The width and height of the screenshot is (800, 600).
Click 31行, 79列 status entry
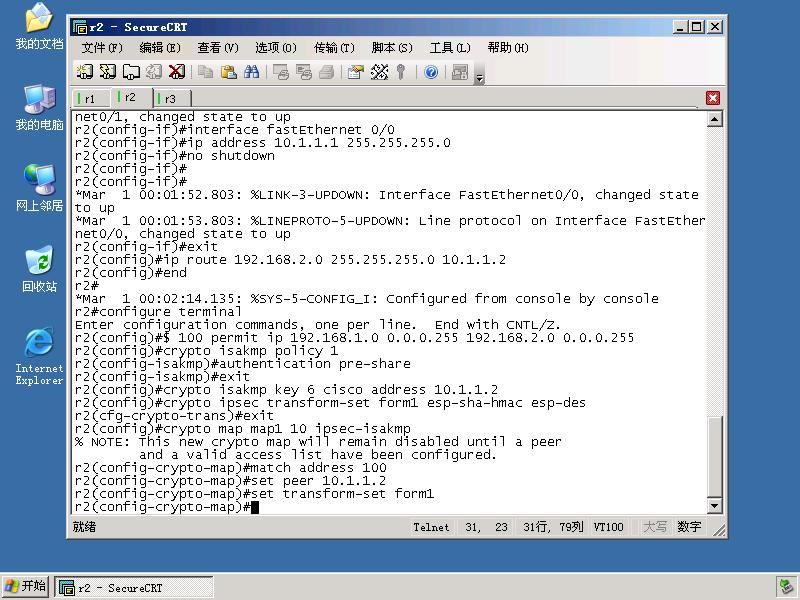click(553, 527)
